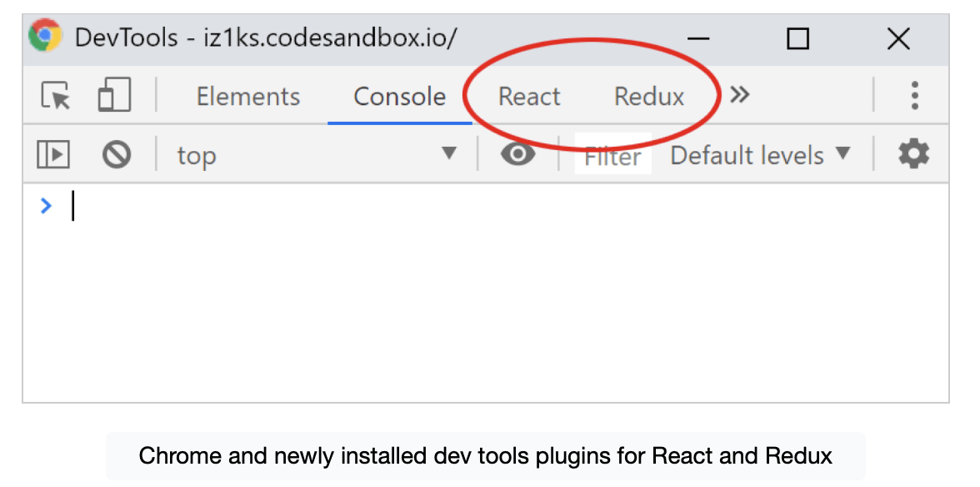The height and width of the screenshot is (487, 980).
Task: Open console settings gear icon
Action: (x=913, y=153)
